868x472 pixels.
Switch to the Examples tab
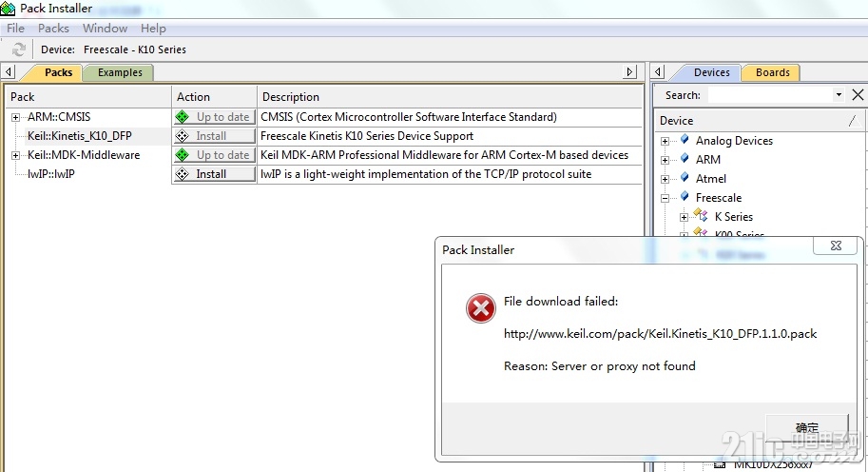[119, 72]
